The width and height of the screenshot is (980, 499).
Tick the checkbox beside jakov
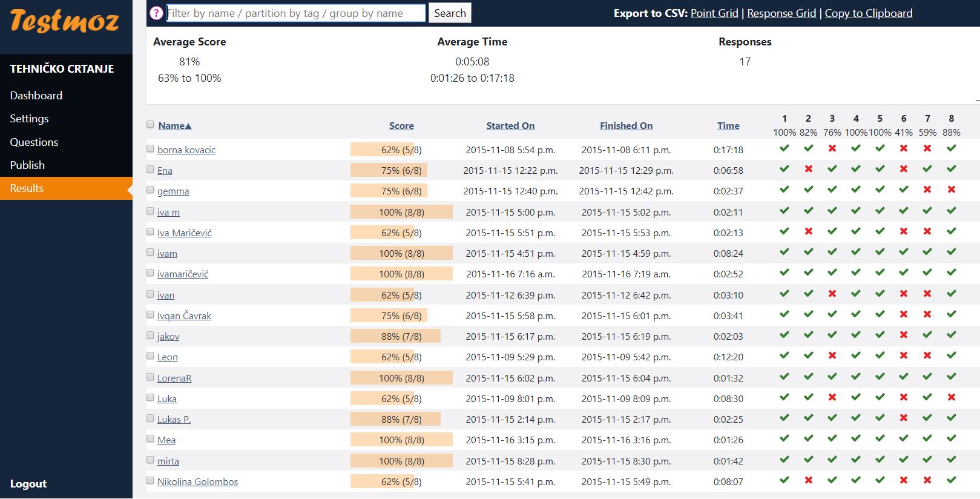[x=150, y=335]
